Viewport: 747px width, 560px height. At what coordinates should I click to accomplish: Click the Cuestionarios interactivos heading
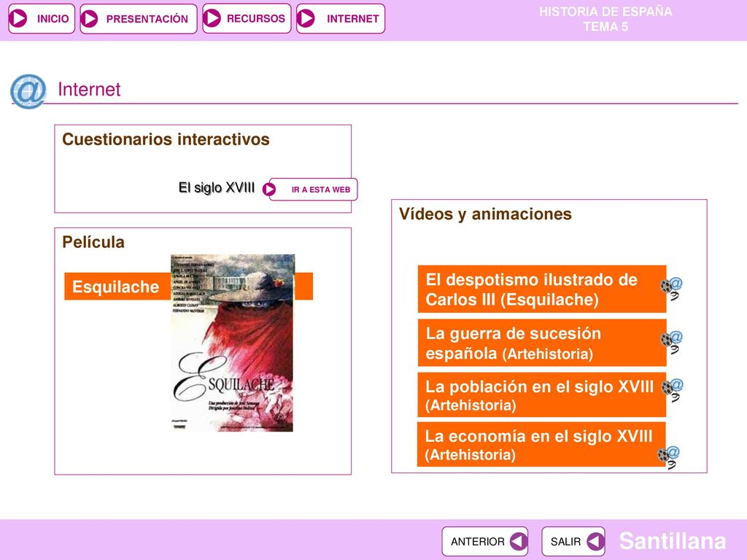166,139
